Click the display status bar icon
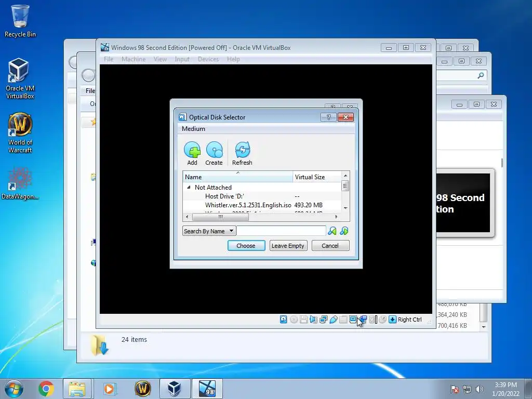Screen dimensions: 532x399 (x=353, y=320)
